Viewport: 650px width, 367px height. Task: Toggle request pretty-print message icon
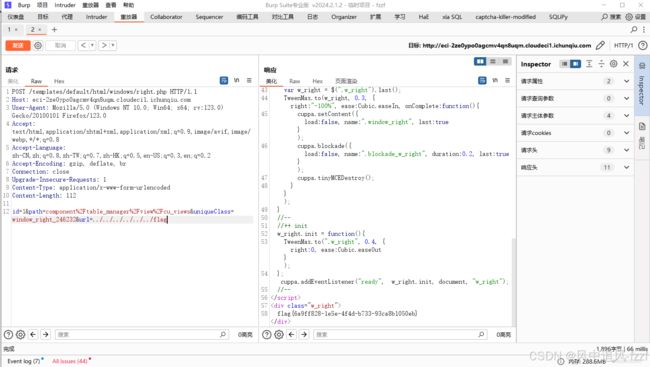(224, 80)
